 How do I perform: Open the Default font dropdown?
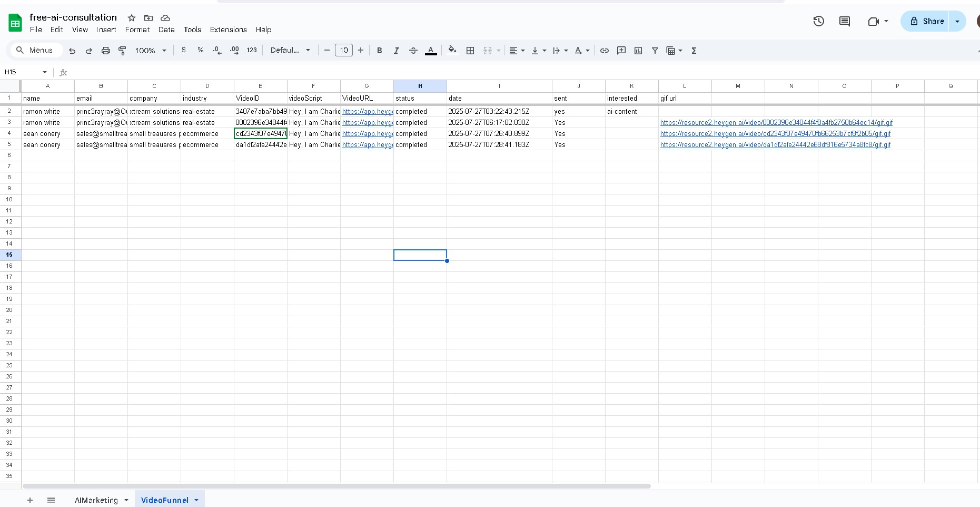(290, 51)
